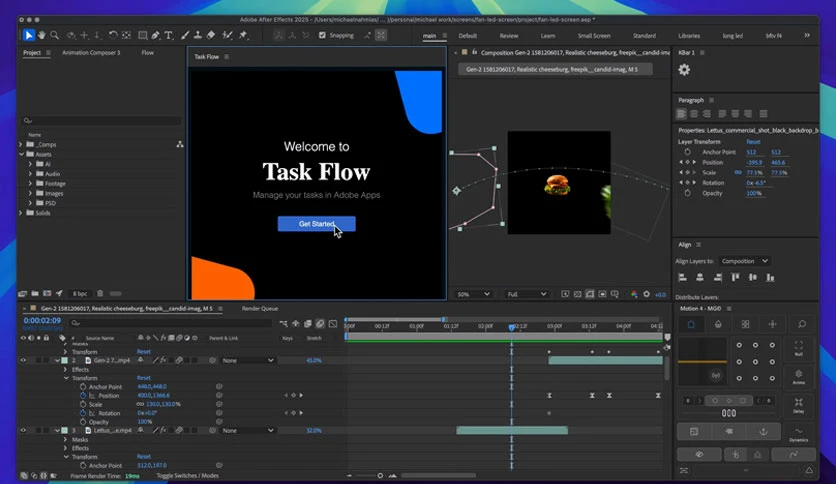Align layers to bottom edge
836x484 pixels.
770,278
